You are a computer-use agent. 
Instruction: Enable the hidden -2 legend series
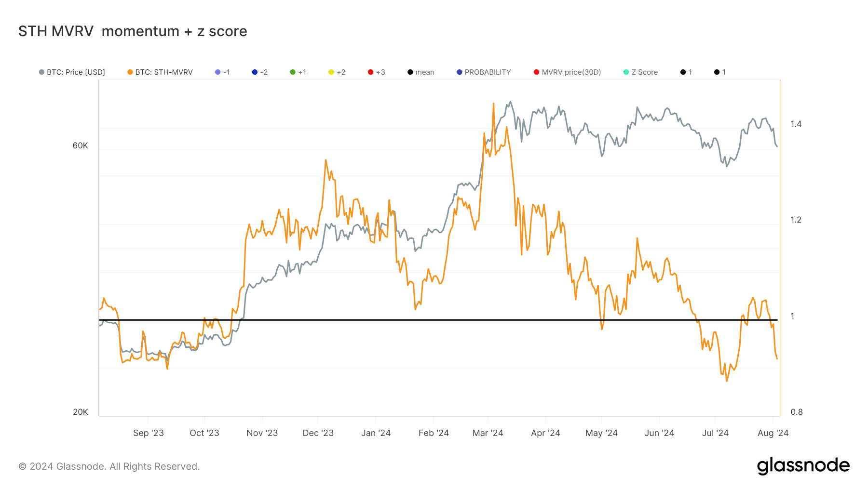click(260, 72)
